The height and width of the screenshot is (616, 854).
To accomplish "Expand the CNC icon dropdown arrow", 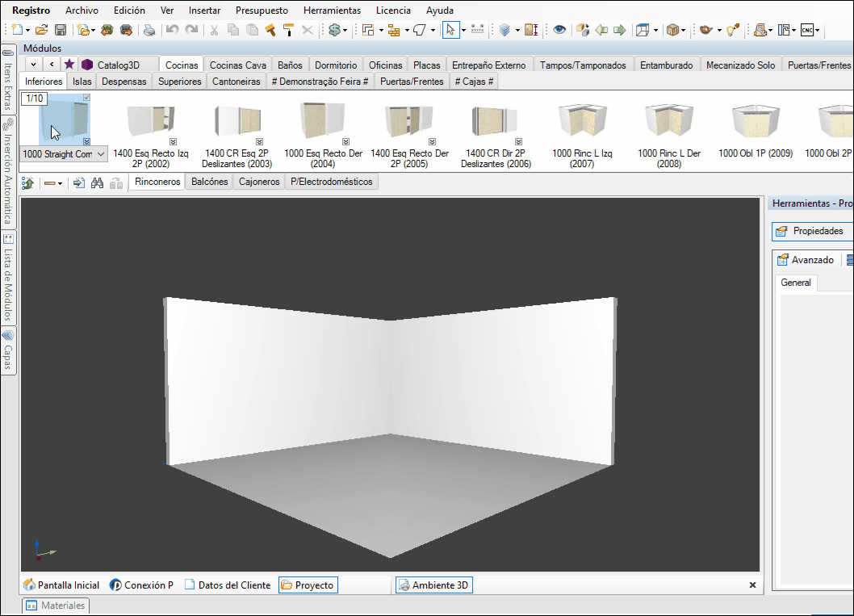I will coord(818,31).
